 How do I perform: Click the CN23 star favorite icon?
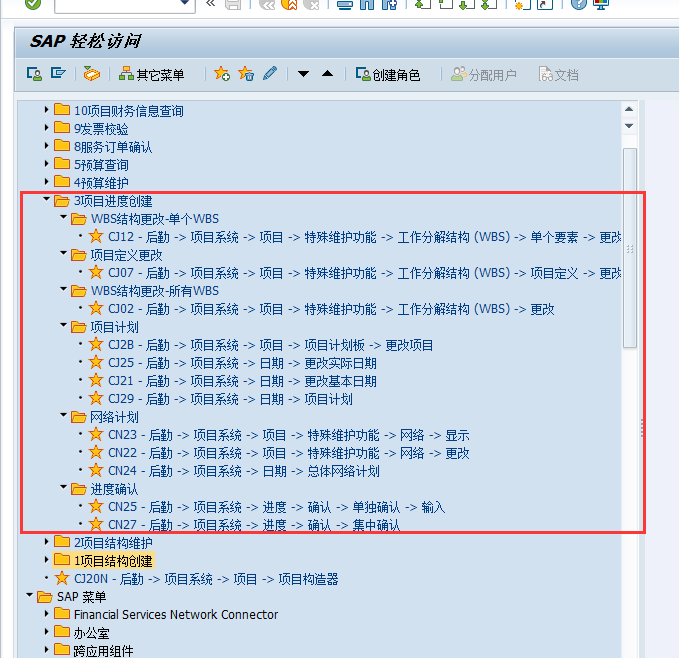tap(96, 434)
